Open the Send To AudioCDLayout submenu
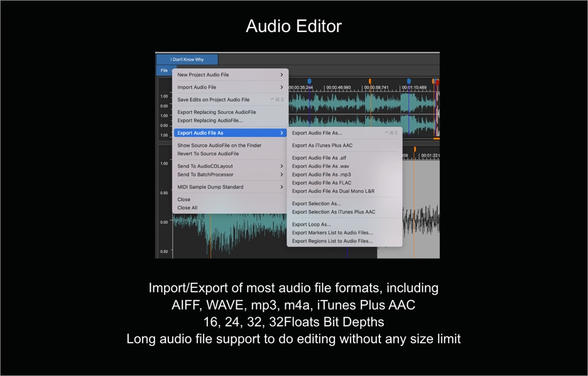The height and width of the screenshot is (376, 588). (205, 166)
